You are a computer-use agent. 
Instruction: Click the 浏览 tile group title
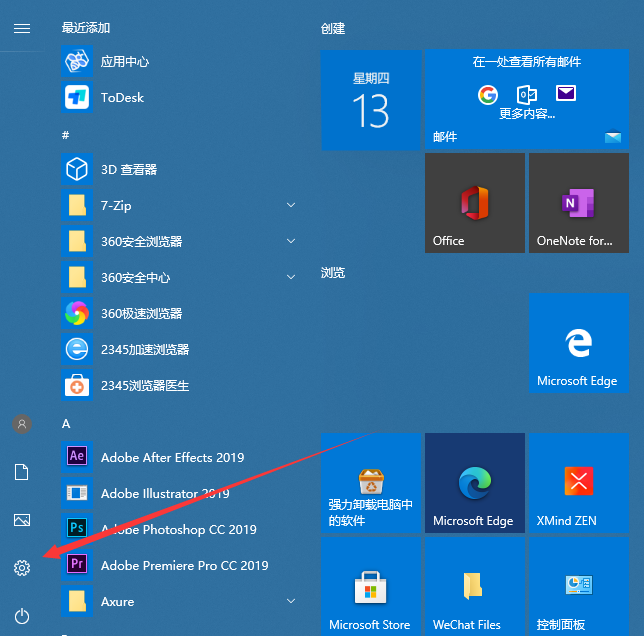(x=333, y=272)
